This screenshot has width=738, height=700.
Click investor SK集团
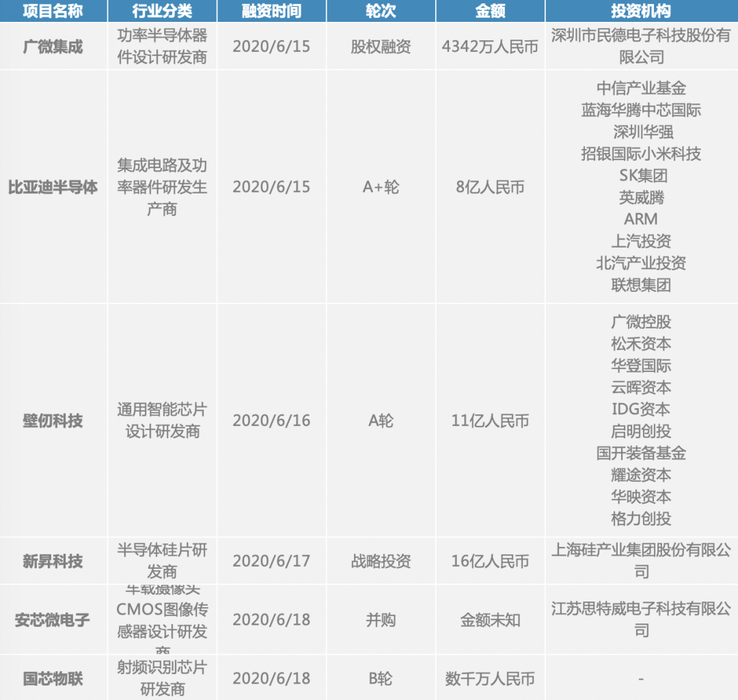pos(643,175)
